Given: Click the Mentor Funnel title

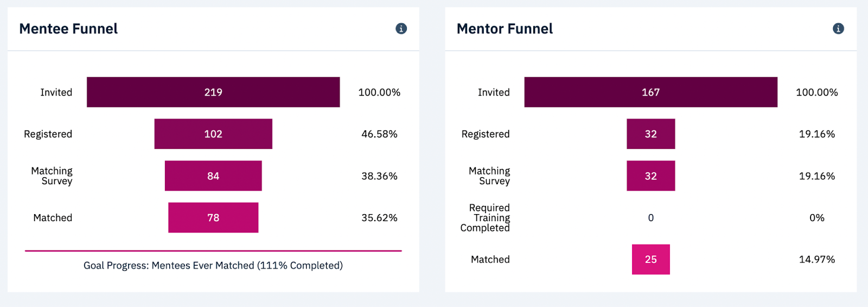Looking at the screenshot, I should point(505,29).
